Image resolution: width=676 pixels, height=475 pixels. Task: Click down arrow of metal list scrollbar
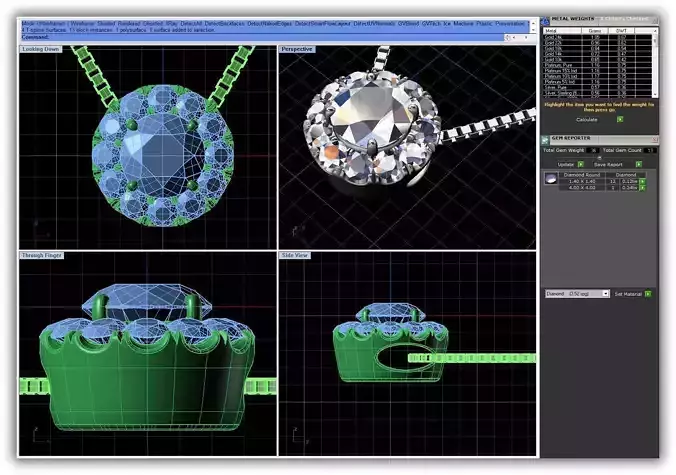(655, 94)
